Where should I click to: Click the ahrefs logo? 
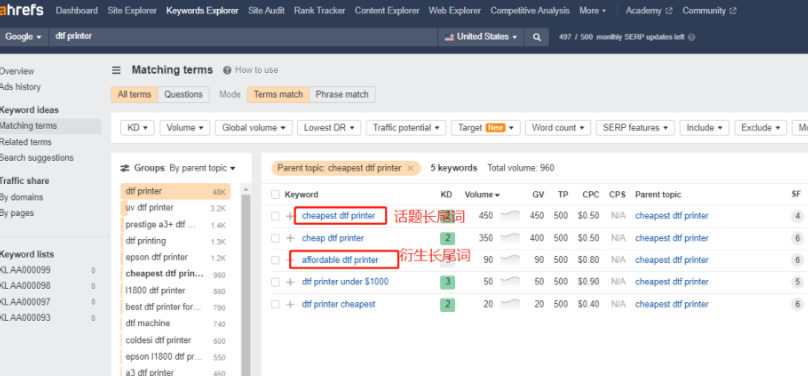pos(22,10)
